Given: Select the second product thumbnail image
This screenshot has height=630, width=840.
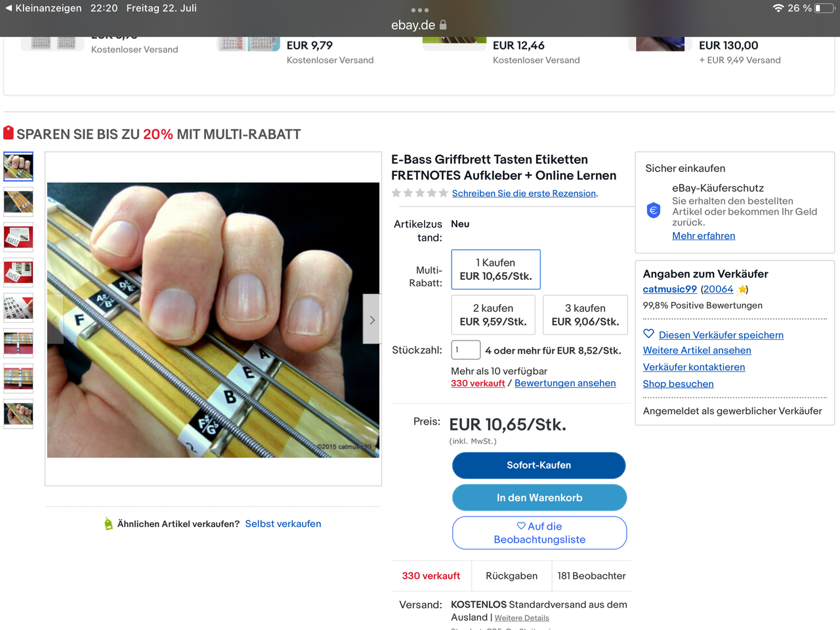Looking at the screenshot, I should [18, 201].
